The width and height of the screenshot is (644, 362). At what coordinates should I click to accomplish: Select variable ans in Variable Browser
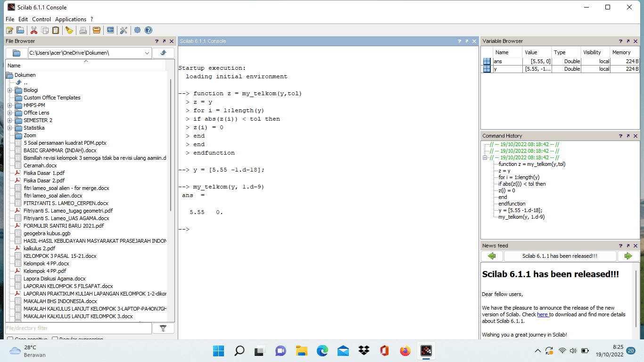[560, 61]
